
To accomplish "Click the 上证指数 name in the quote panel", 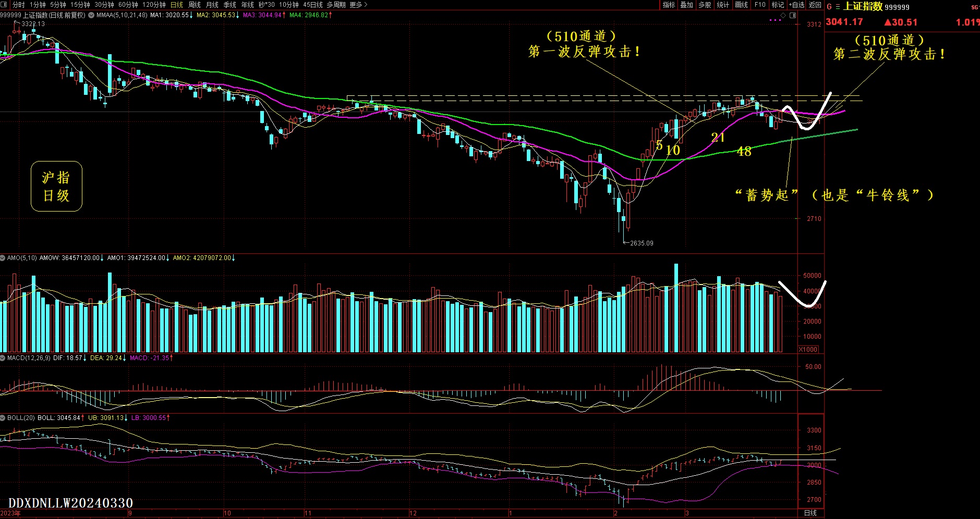I will click(863, 6).
